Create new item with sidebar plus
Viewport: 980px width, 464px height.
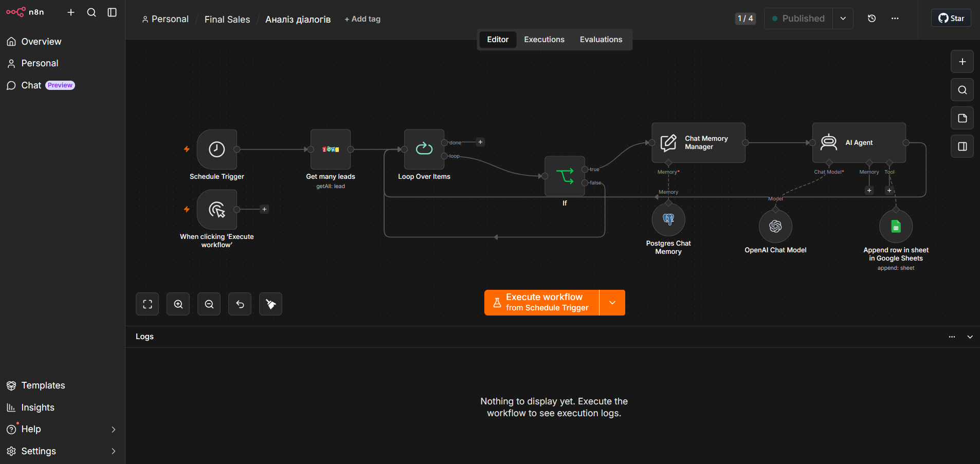click(x=71, y=12)
